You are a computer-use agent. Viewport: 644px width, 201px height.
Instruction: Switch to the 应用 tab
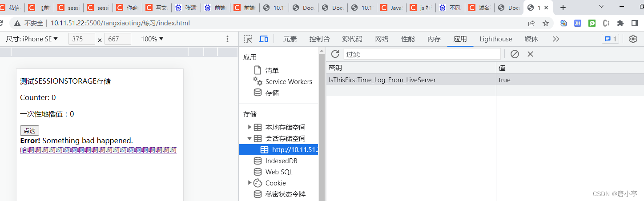(x=460, y=39)
